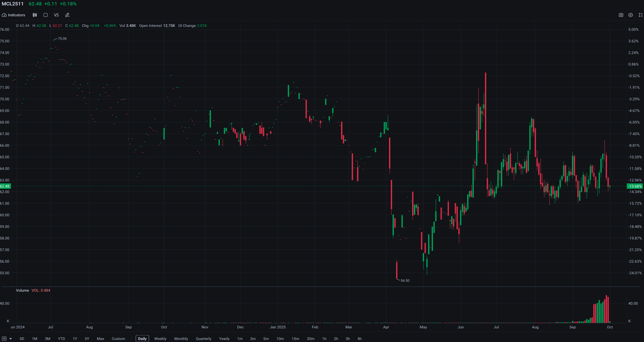Pick the 3m interval
This screenshot has width=644, height=342.
coord(253,339)
